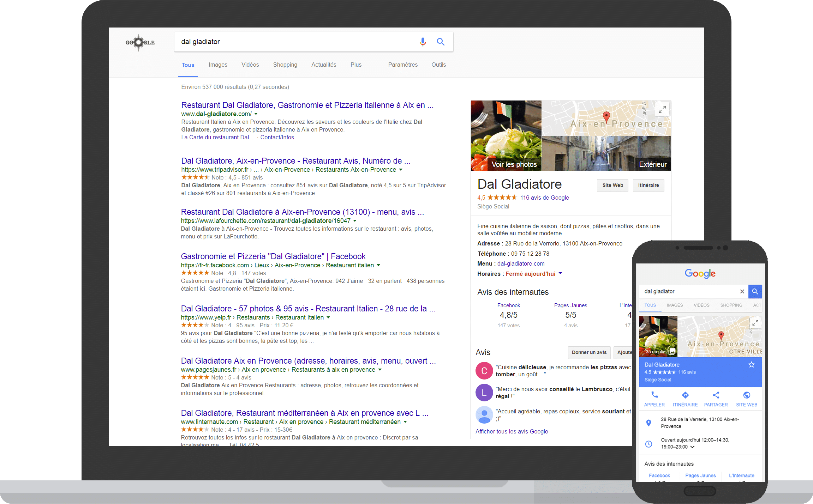Viewport: 813px width, 504px height.
Task: Click the Donner un avis button
Action: point(589,352)
